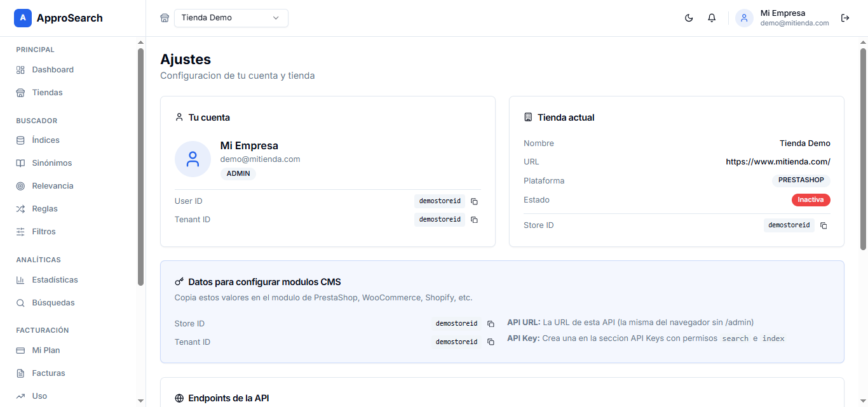Screen dimensions: 868x407
Task: Click the key icon beside Datos para configurar
Action: 179,282
